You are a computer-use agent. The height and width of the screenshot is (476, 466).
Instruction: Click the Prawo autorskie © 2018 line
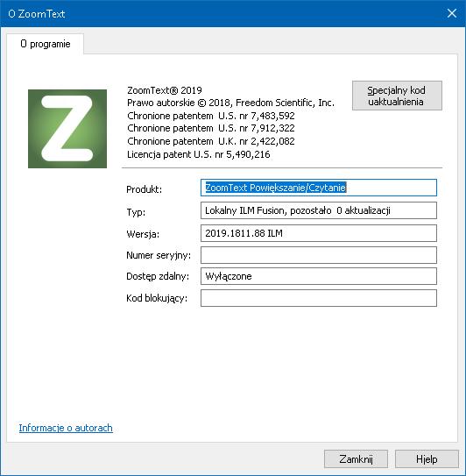(230, 103)
